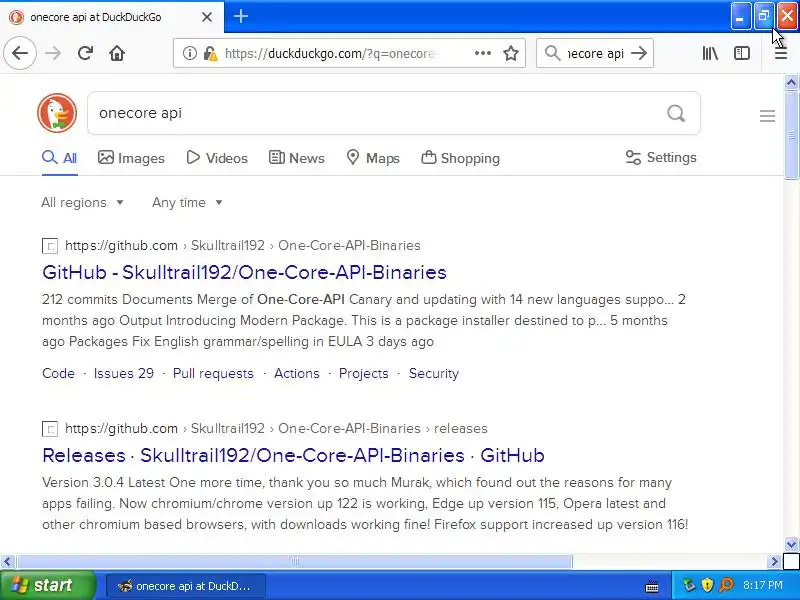This screenshot has width=800, height=600.
Task: Go back with the browser back arrow
Action: pyautogui.click(x=20, y=53)
